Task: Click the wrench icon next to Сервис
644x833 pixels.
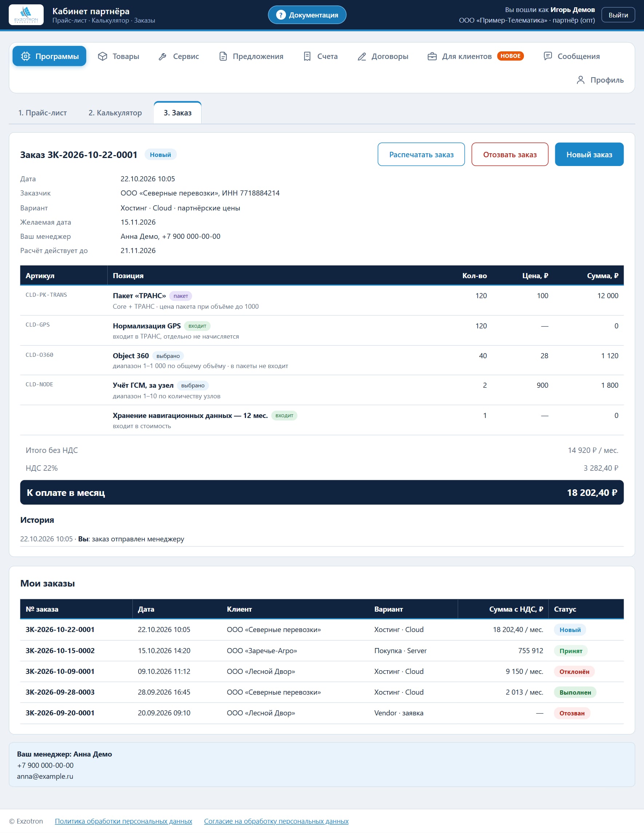Action: tap(163, 56)
